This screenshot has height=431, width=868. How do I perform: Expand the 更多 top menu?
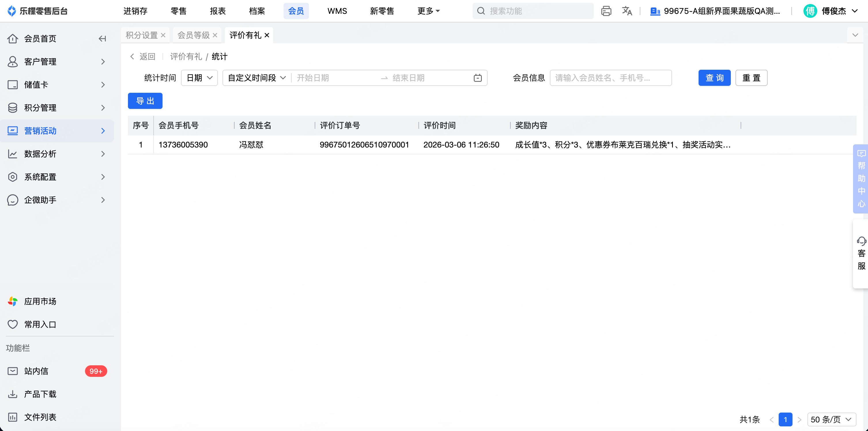coord(428,11)
